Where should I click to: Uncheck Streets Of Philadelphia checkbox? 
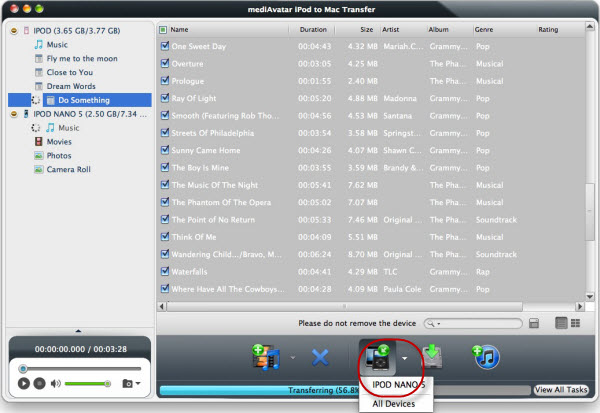click(165, 133)
